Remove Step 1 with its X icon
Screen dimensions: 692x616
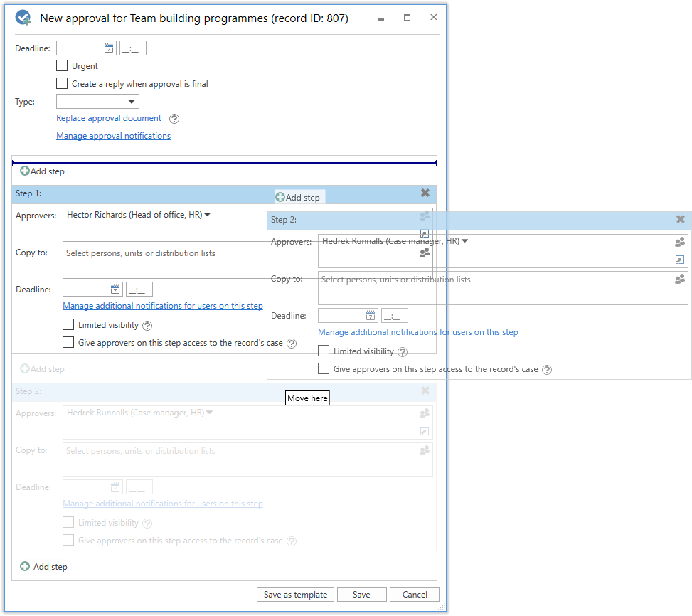425,193
